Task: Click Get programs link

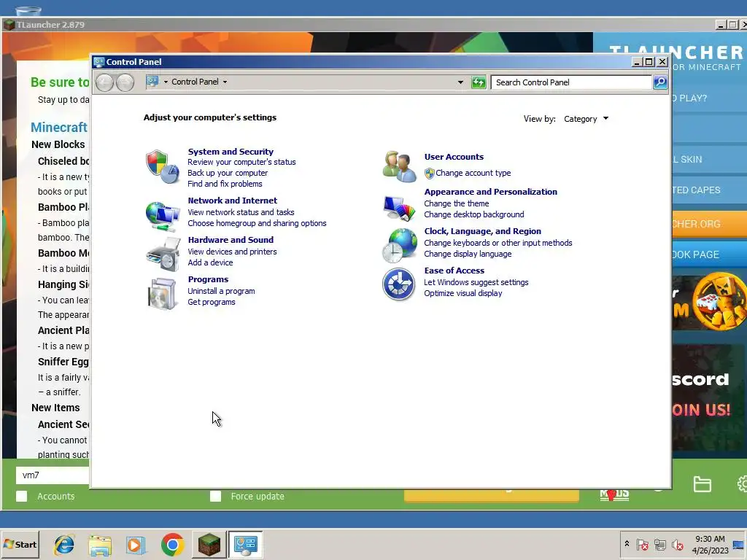Action: tap(212, 303)
